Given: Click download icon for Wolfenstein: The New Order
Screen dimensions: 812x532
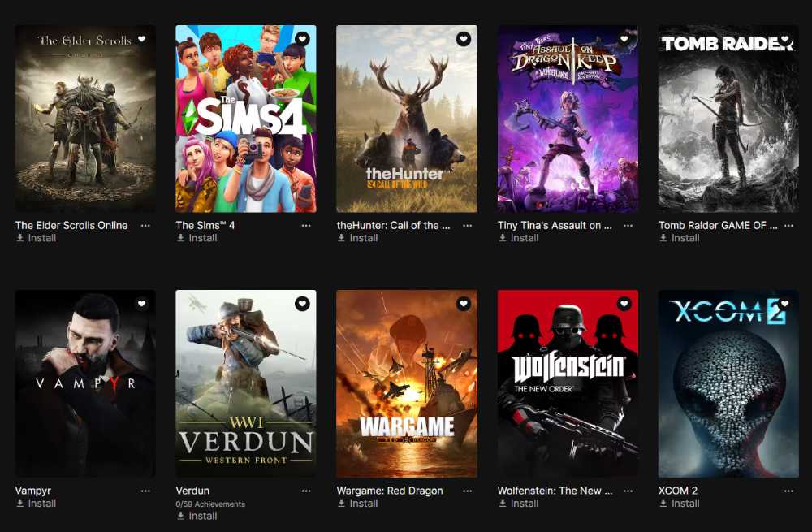Looking at the screenshot, I should [503, 504].
